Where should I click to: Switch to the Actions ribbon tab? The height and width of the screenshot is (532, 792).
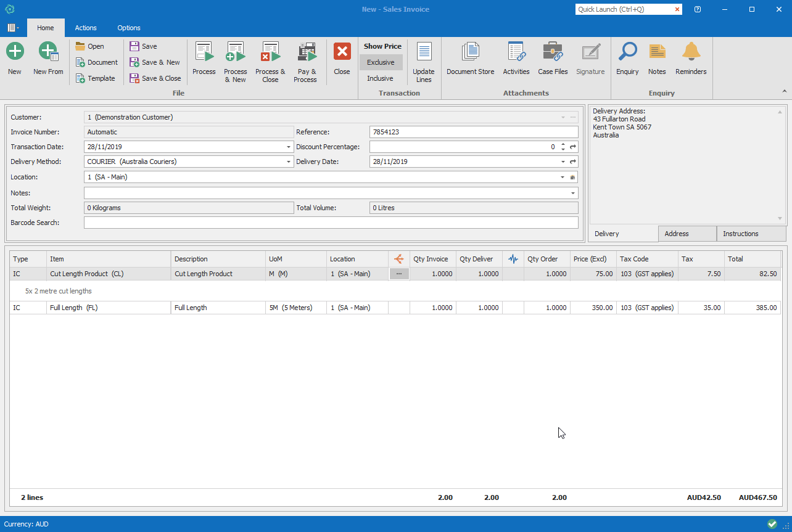pyautogui.click(x=86, y=28)
